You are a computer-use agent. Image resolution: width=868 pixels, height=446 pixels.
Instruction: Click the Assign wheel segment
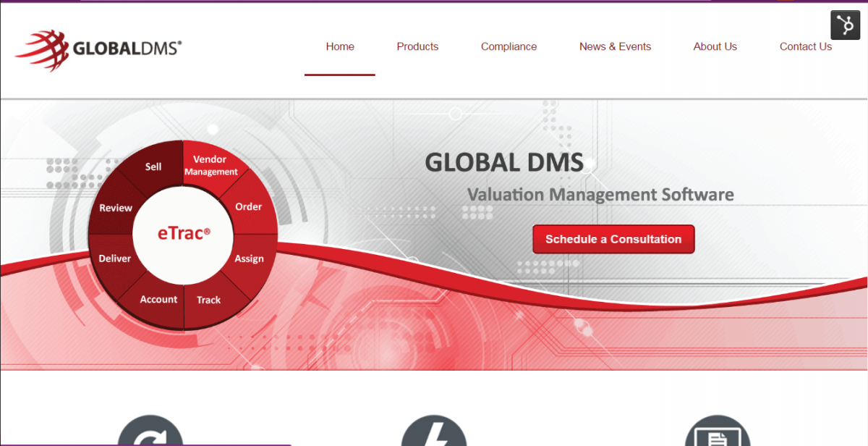point(249,258)
